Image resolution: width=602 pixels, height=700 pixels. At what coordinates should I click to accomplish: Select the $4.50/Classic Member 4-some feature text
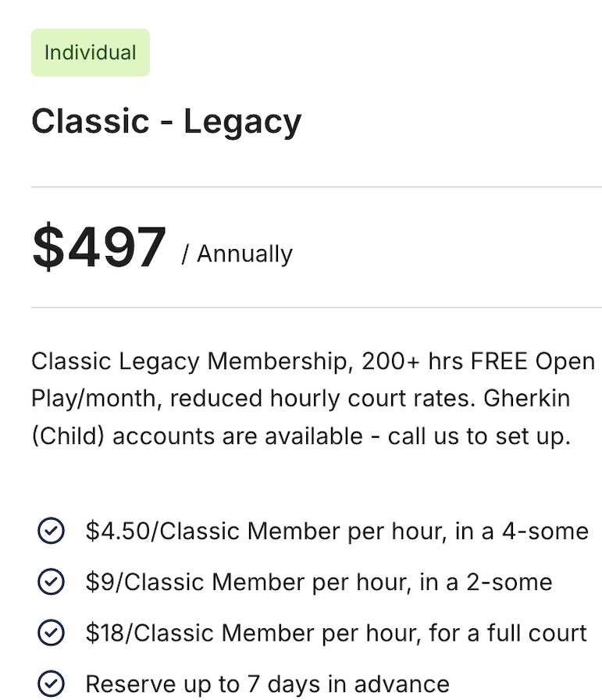pos(337,531)
